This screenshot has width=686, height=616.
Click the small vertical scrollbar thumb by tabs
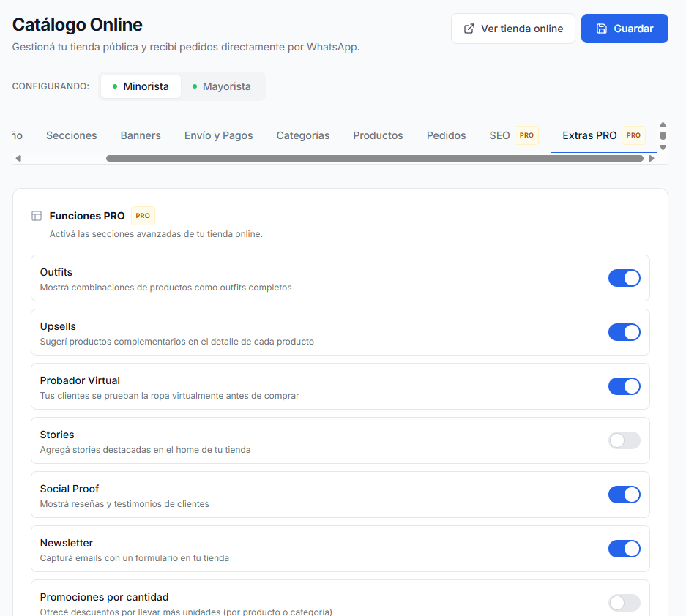tap(663, 136)
